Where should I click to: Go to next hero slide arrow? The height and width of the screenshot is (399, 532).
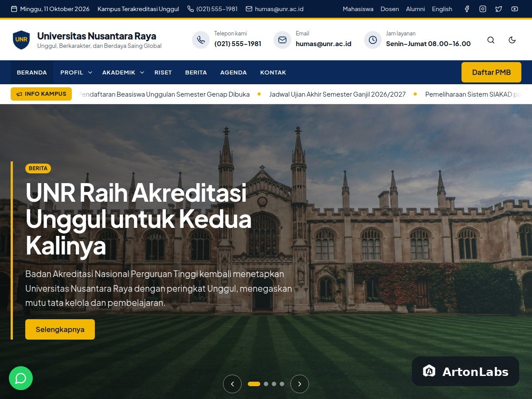[x=300, y=384]
